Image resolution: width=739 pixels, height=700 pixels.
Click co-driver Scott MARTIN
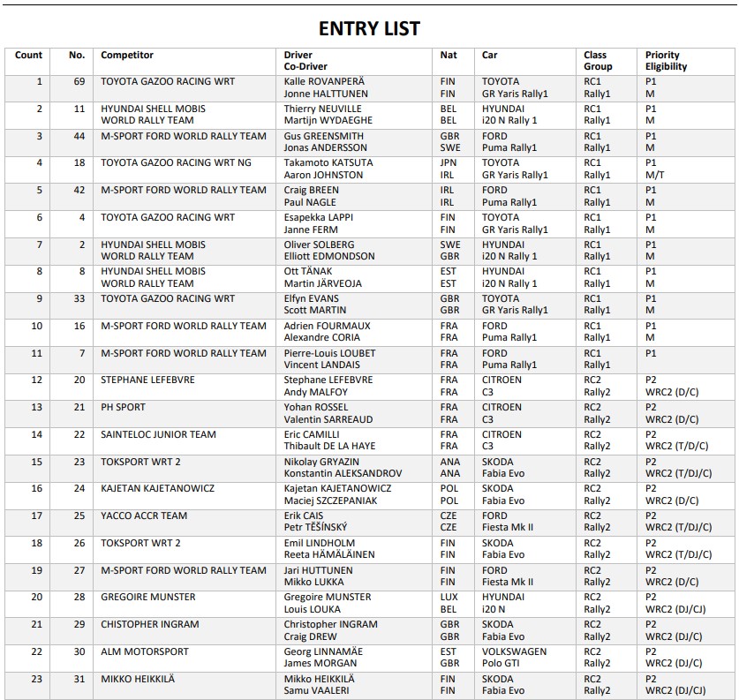[317, 311]
